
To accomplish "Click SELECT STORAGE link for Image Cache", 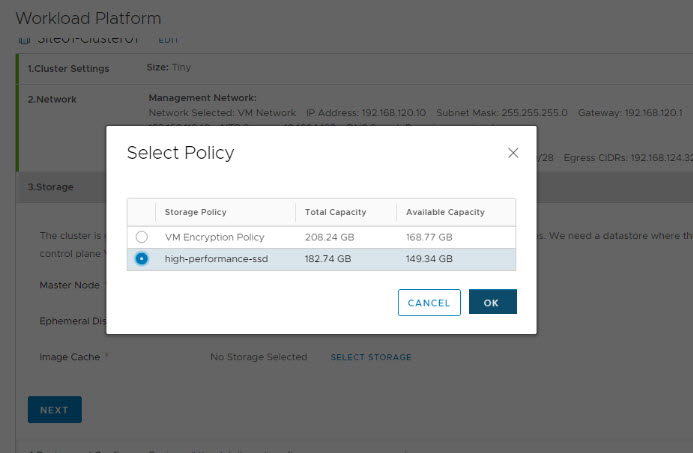I will (371, 357).
